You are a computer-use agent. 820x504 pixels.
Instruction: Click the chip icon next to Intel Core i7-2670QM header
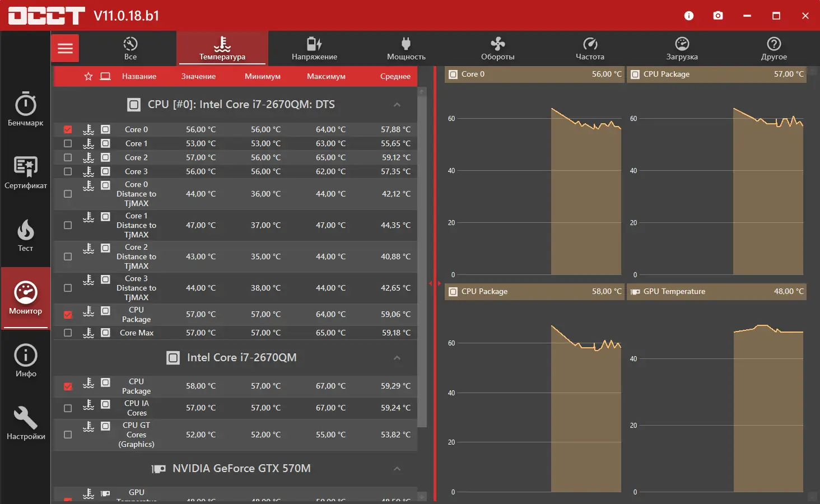(173, 358)
